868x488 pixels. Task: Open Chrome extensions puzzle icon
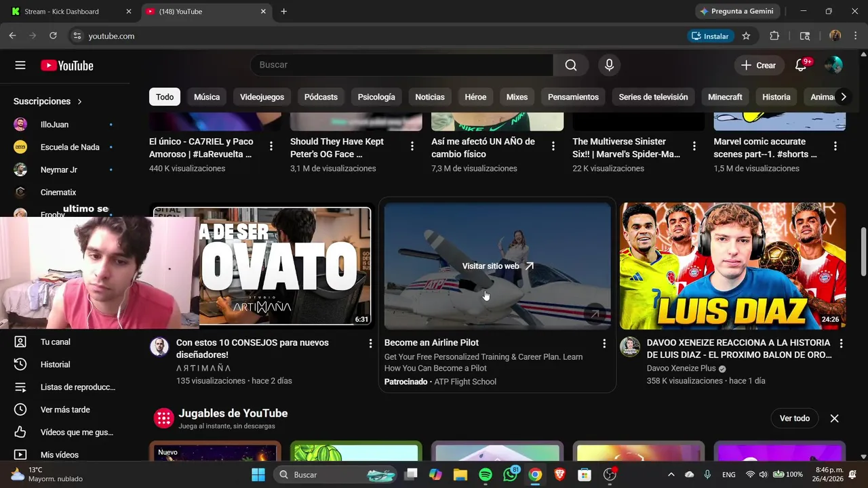point(774,36)
